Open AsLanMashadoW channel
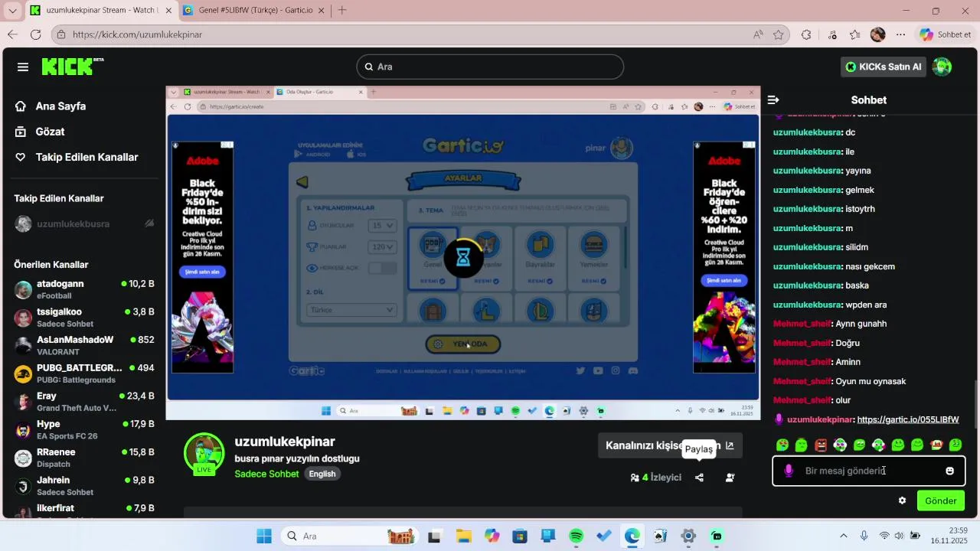The image size is (980, 551). [x=84, y=345]
